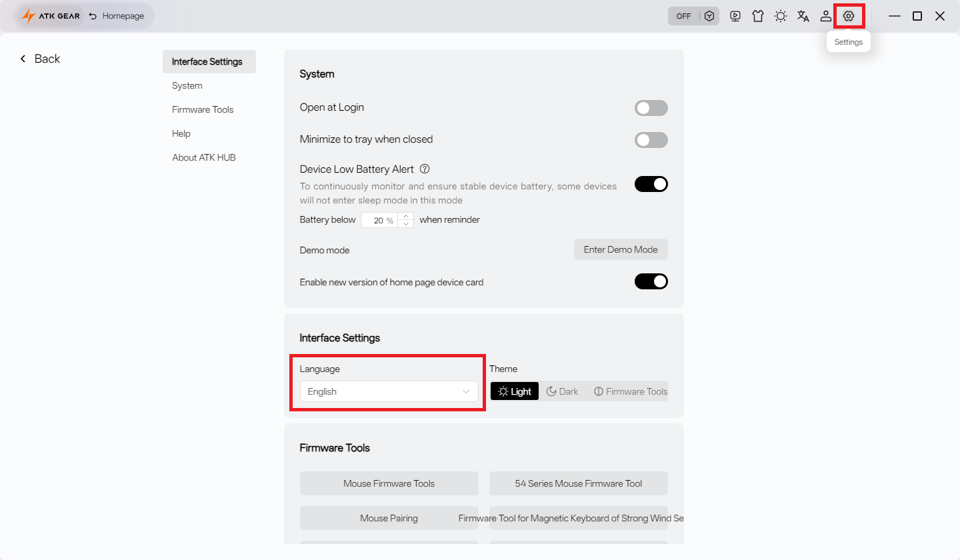960x560 pixels.
Task: Click the OFF status button
Action: tap(683, 16)
